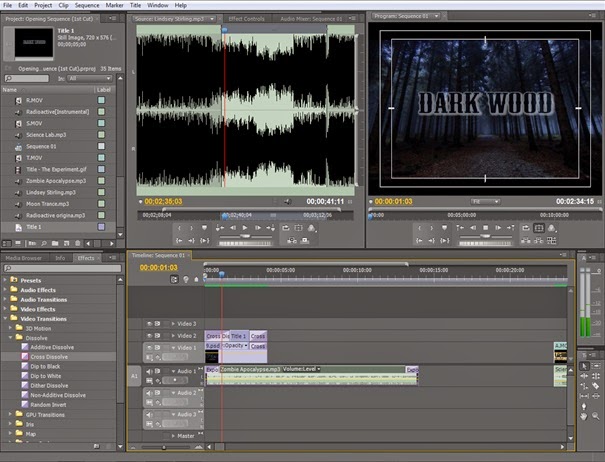Screen dimensions: 605x462
Task: Mute Audio 3 track output speaker
Action: coord(149,415)
